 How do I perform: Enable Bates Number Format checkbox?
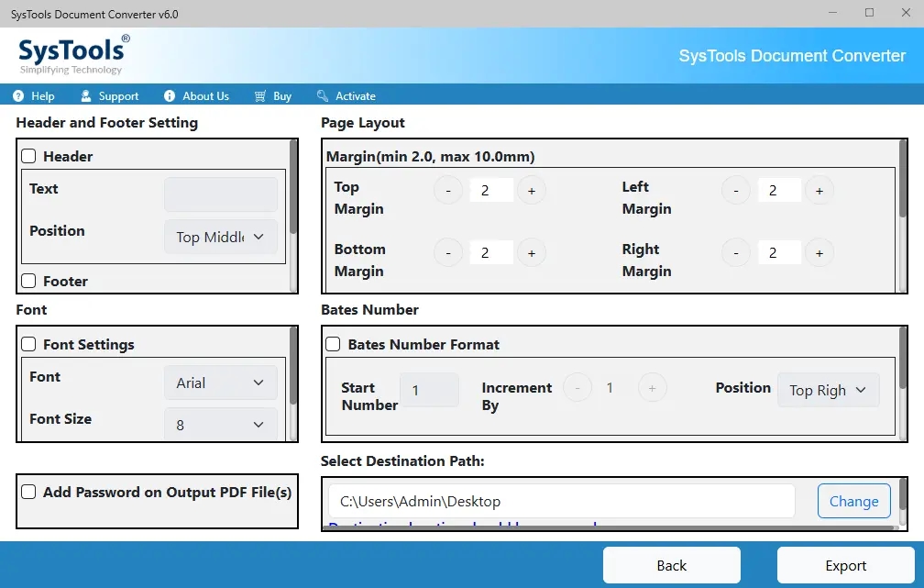pos(333,344)
